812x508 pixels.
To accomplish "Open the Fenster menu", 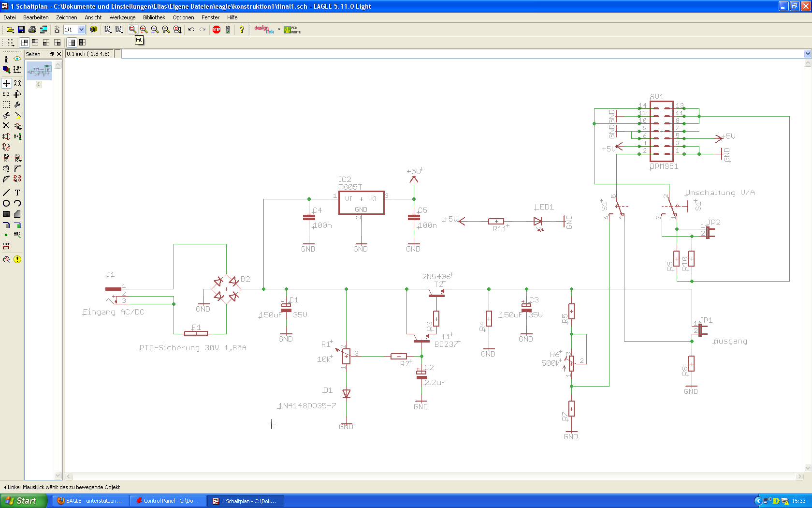I will pos(211,17).
